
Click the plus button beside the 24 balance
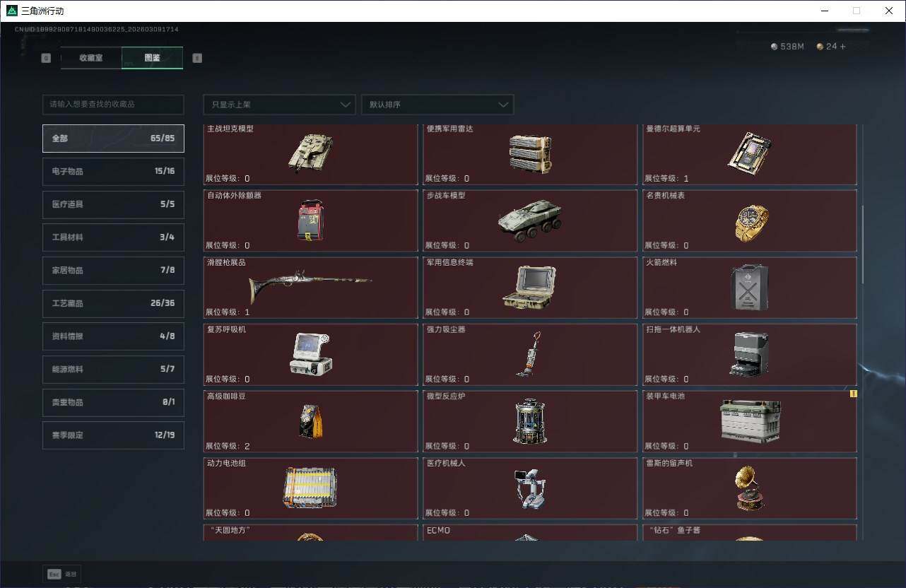tap(842, 47)
